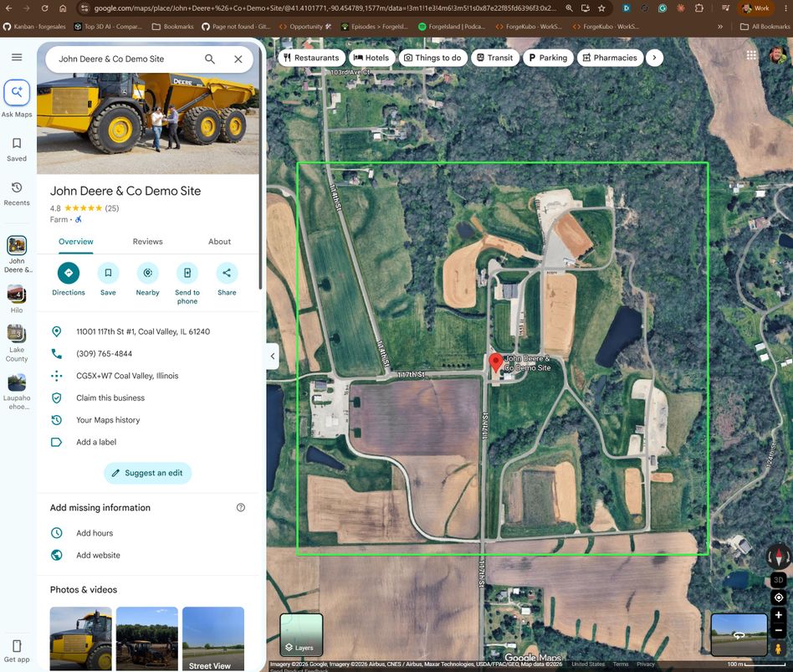Image resolution: width=793 pixels, height=672 pixels.
Task: Bookmark this page with the star
Action: [601, 8]
